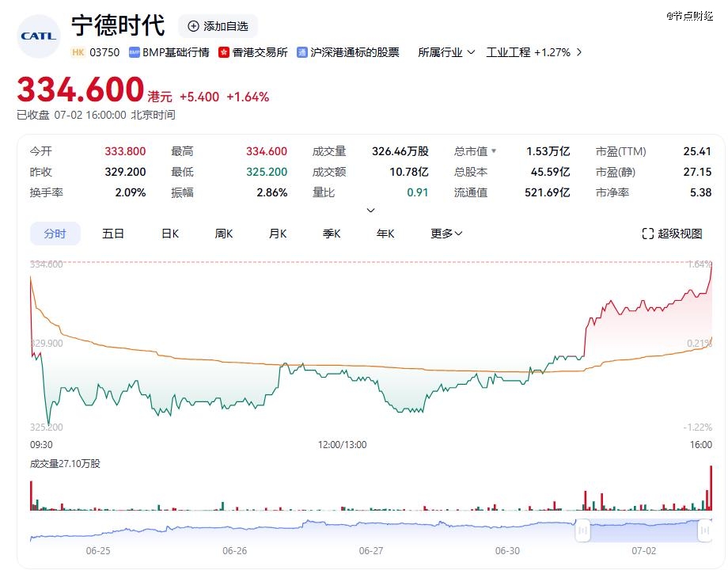This screenshot has height=574, width=728.
Task: Open the 总市值 dropdown triangle
Action: (x=494, y=151)
